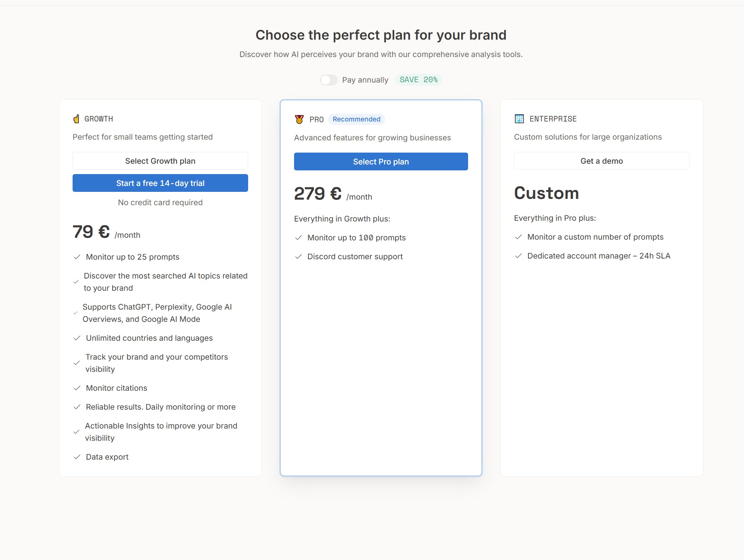Click the Enterprise building icon
The width and height of the screenshot is (744, 560).
pyautogui.click(x=519, y=119)
